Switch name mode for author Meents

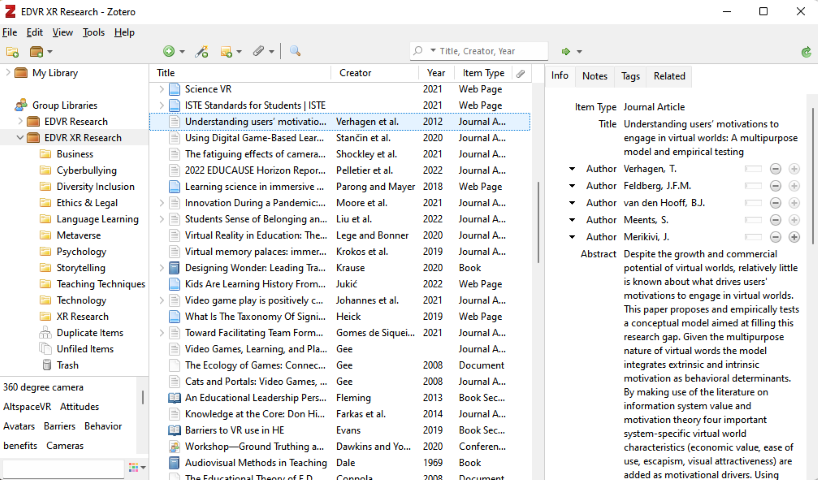click(753, 220)
